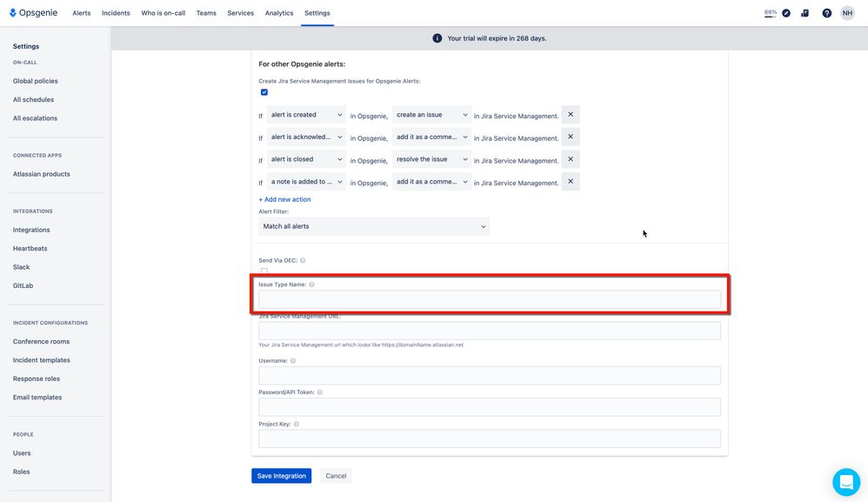Open the 'a note is added to' condition dropdown

pyautogui.click(x=306, y=182)
